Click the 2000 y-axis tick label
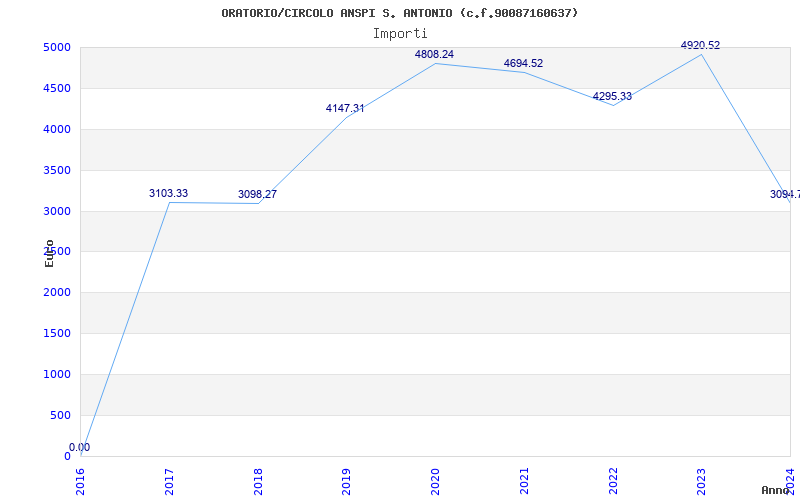 coord(57,293)
